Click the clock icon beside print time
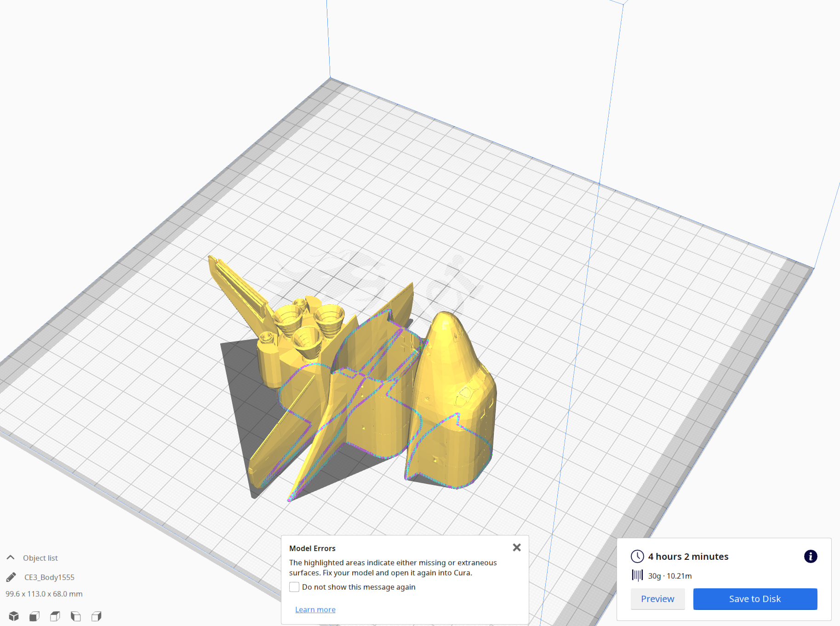Viewport: 840px width, 626px height. click(x=638, y=556)
